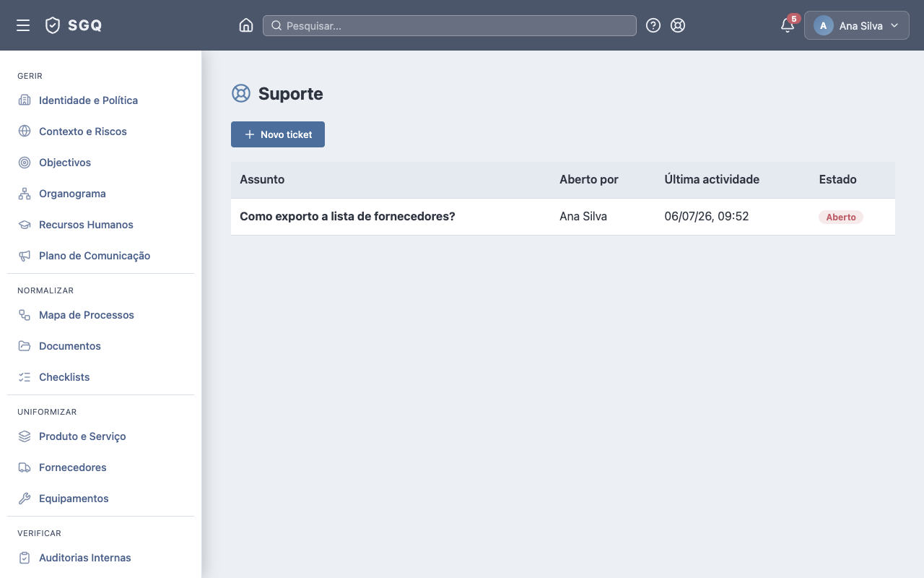
Task: Open Recursos Humanos menu item
Action: pyautogui.click(x=101, y=225)
